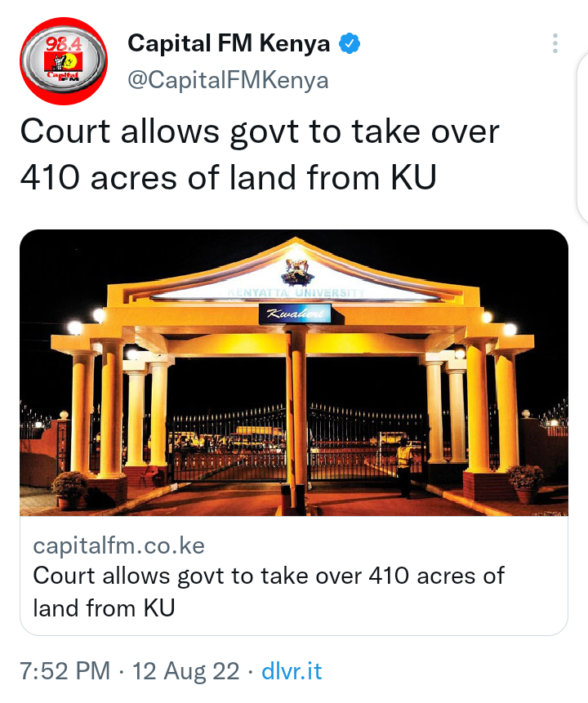Open the Kenyatta University gate photo
This screenshot has width=588, height=703.
(294, 372)
